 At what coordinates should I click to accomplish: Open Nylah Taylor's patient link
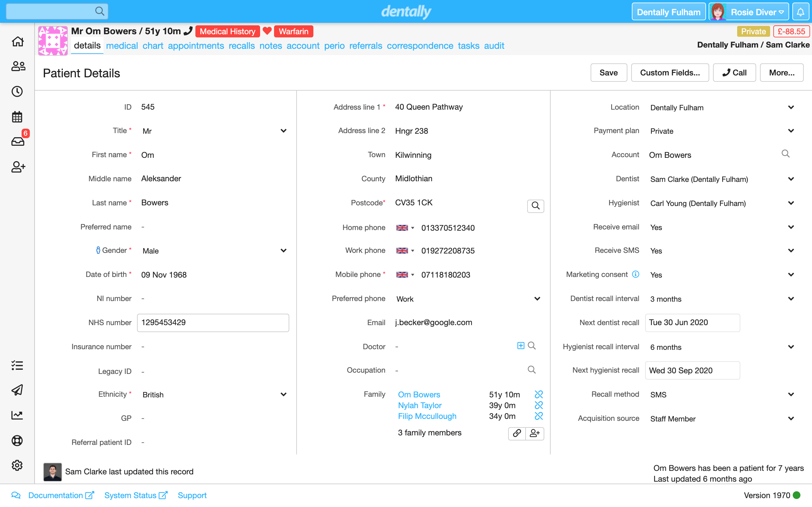[419, 405]
